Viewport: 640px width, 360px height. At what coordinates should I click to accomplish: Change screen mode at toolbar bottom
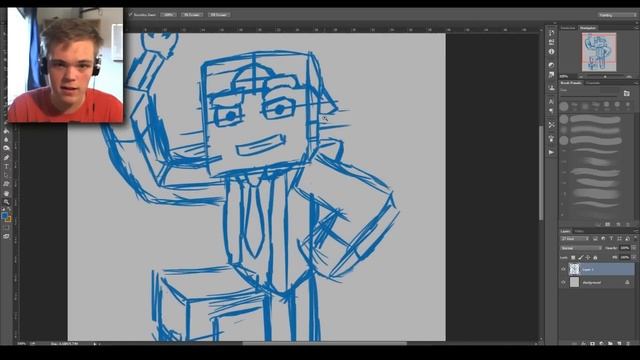click(x=6, y=236)
